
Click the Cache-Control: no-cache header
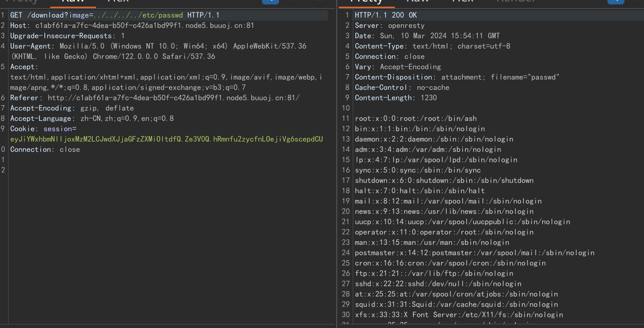[x=402, y=87]
